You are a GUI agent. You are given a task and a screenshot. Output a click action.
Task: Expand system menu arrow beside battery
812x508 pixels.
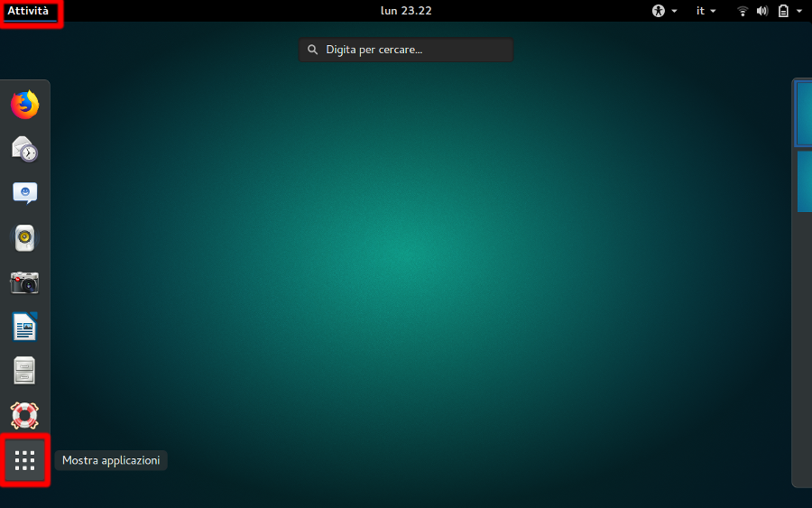pos(798,11)
